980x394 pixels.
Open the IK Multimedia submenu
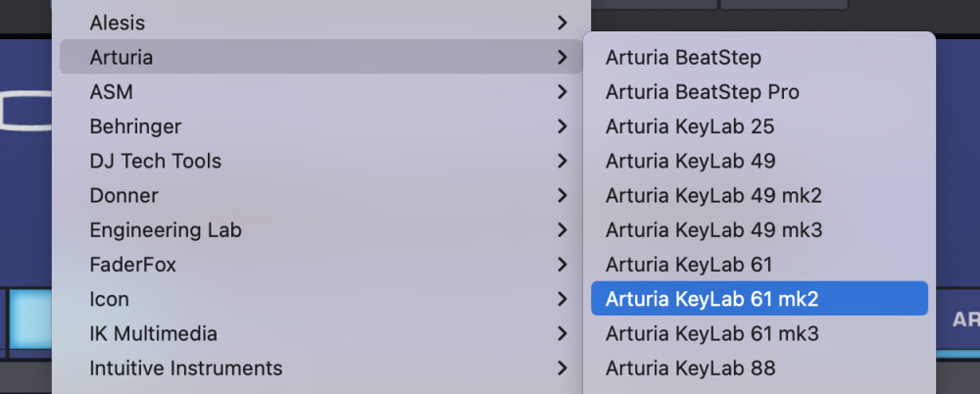153,333
